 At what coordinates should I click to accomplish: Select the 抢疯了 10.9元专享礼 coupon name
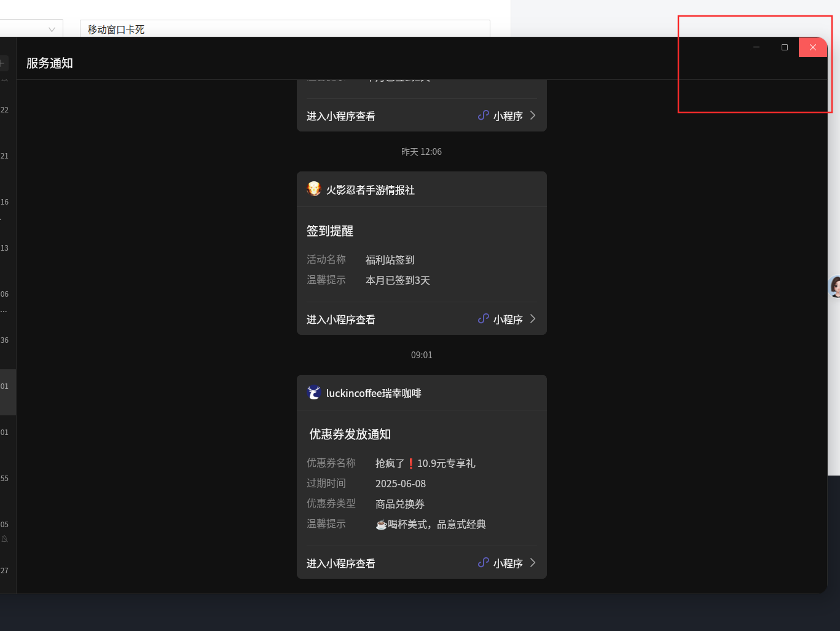click(x=425, y=463)
